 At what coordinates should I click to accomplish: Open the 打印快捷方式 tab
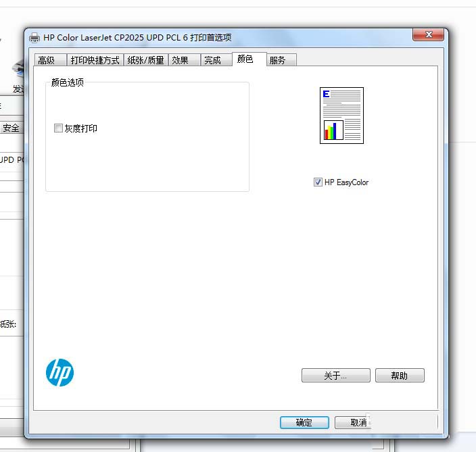(x=95, y=60)
